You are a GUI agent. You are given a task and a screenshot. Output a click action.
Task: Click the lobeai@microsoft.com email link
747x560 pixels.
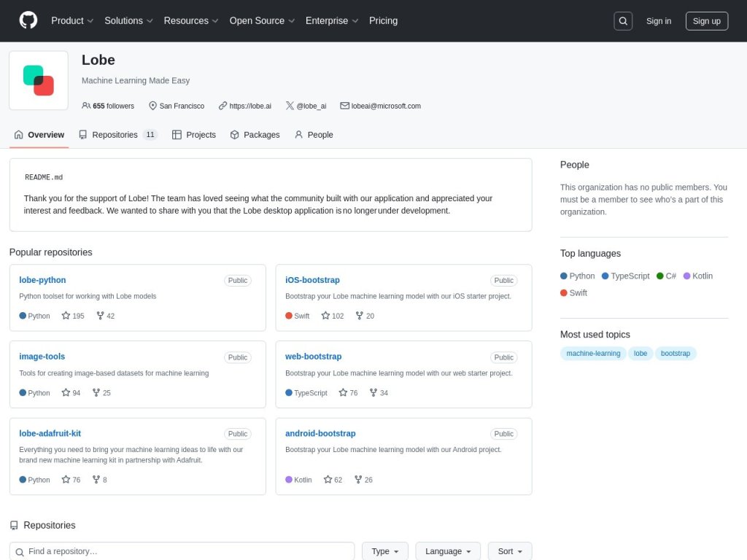tap(386, 106)
